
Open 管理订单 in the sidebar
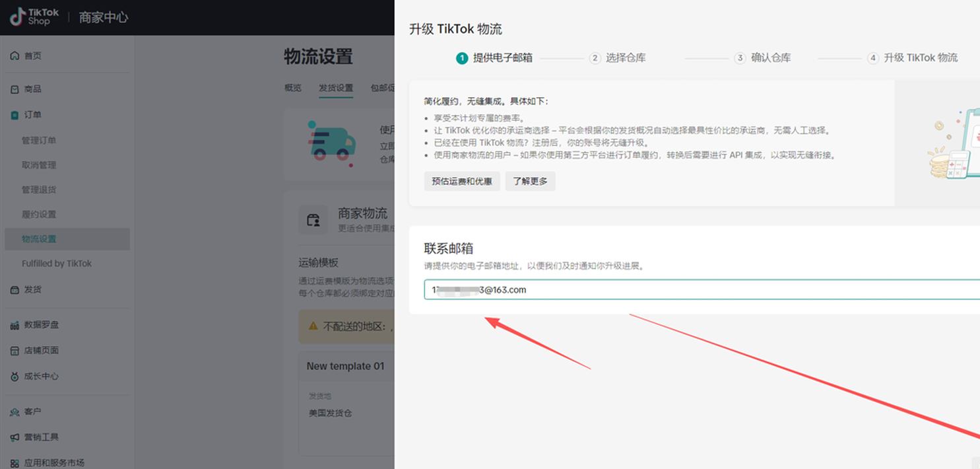click(39, 140)
